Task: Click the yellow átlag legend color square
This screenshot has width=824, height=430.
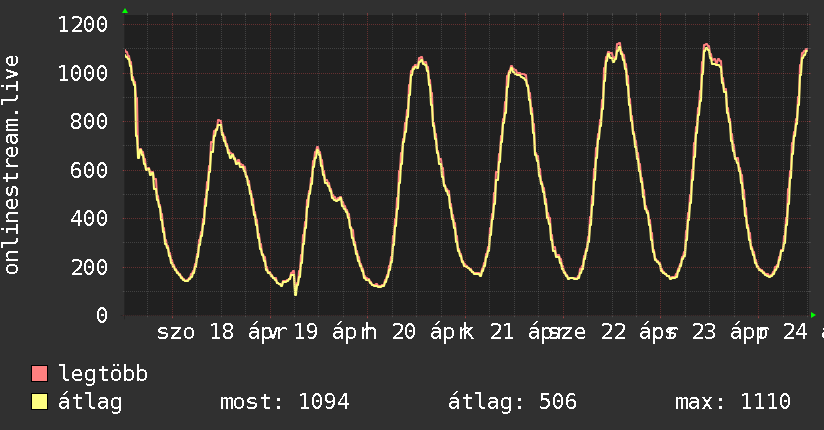Action: pos(40,402)
